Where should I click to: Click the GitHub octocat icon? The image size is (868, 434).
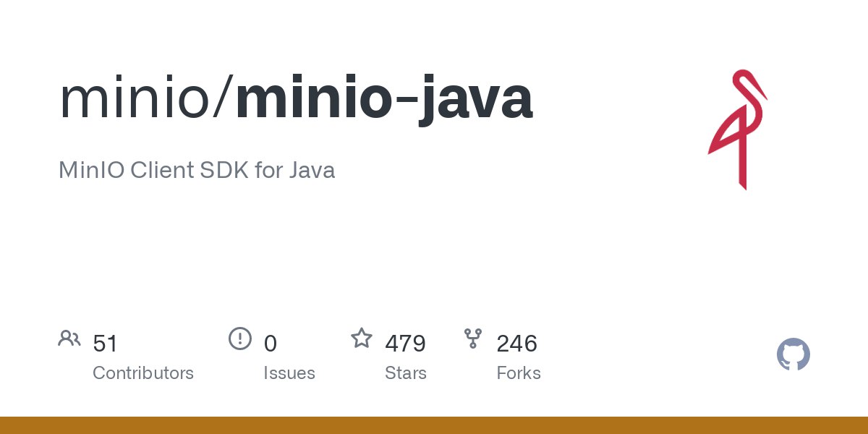coord(793,354)
